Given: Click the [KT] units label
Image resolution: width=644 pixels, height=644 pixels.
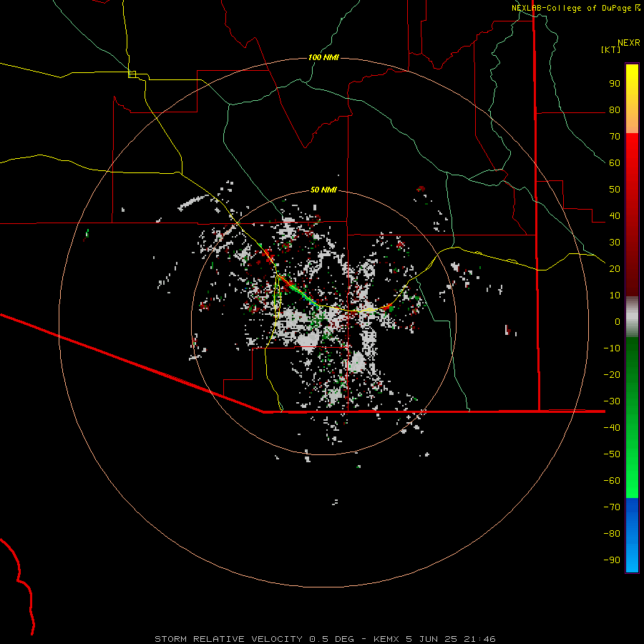Looking at the screenshot, I should 611,49.
